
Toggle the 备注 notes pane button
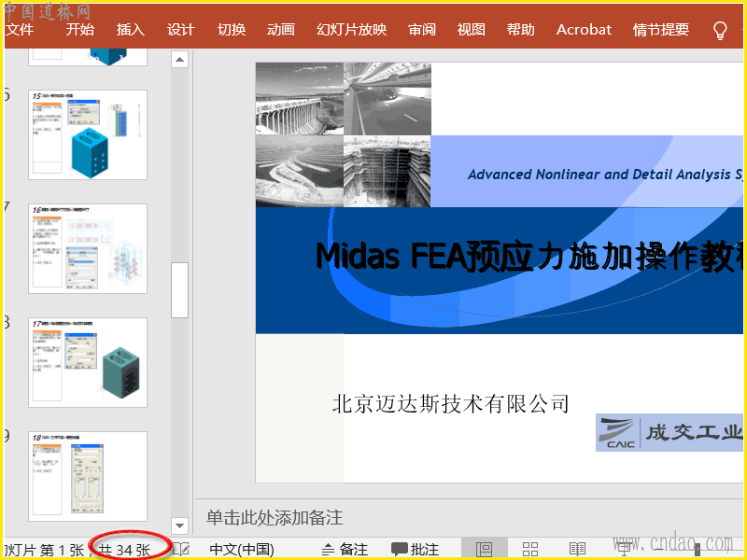click(x=345, y=550)
